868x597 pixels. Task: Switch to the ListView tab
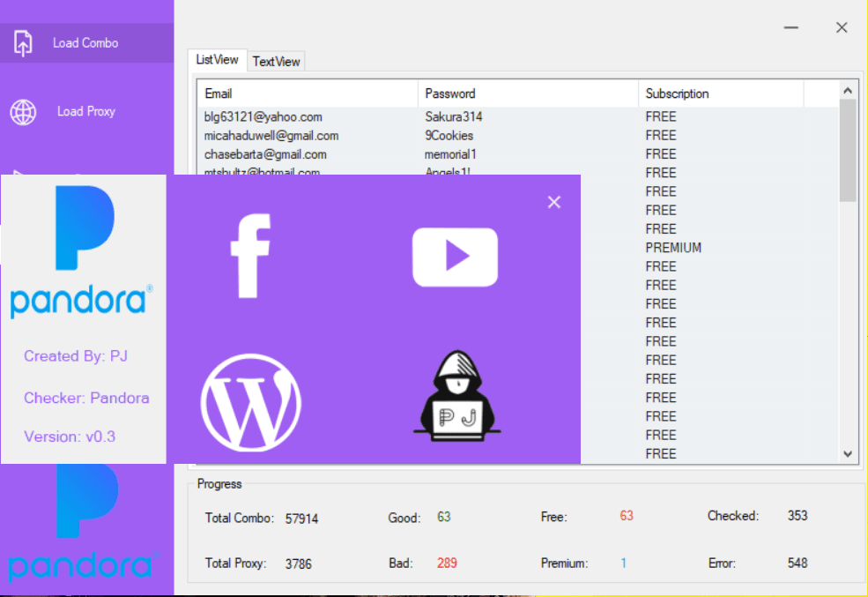217,60
